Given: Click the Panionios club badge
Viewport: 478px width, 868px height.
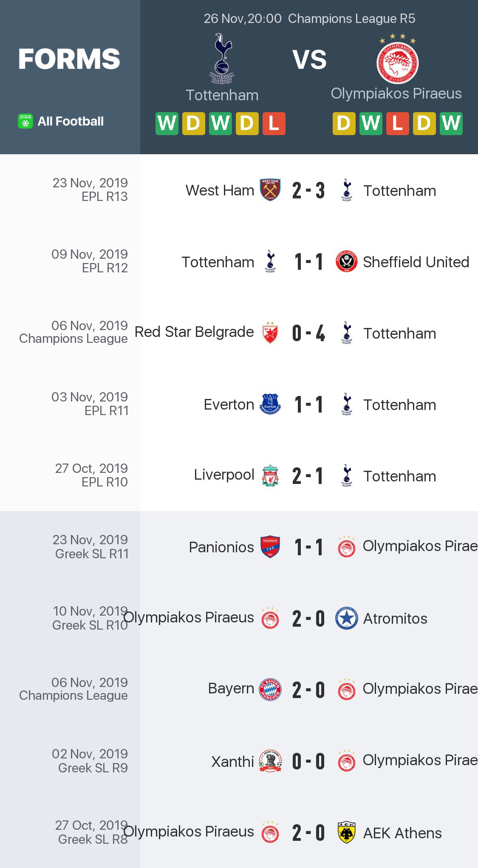Looking at the screenshot, I should [x=270, y=547].
